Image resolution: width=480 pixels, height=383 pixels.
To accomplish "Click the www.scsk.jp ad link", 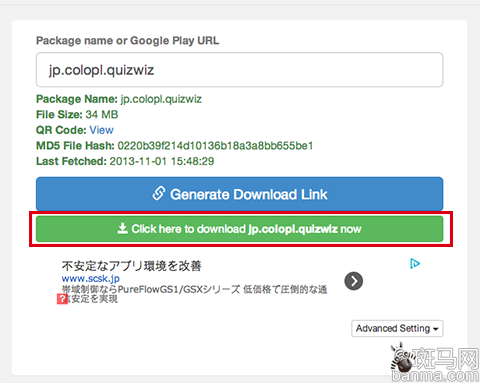I will click(90, 278).
